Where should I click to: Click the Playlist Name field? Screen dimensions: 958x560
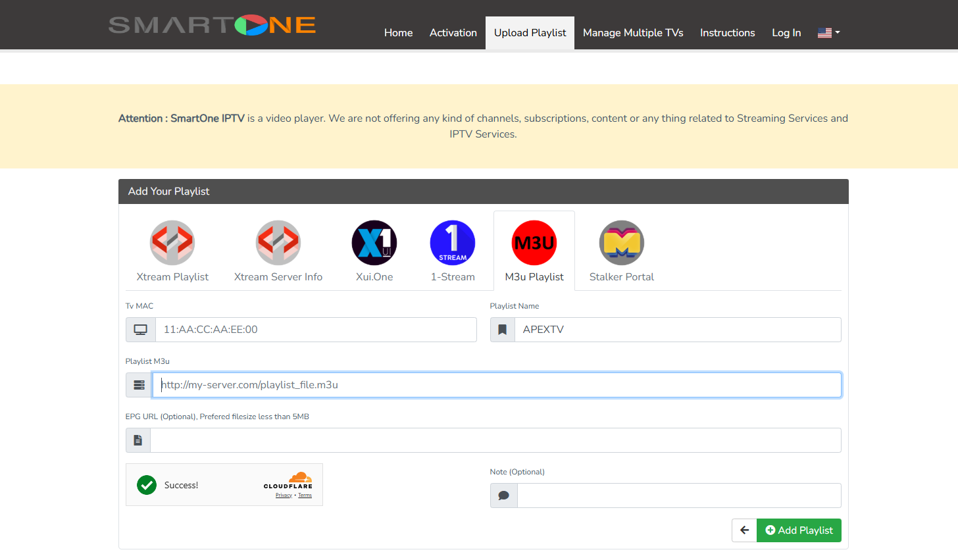tap(678, 330)
